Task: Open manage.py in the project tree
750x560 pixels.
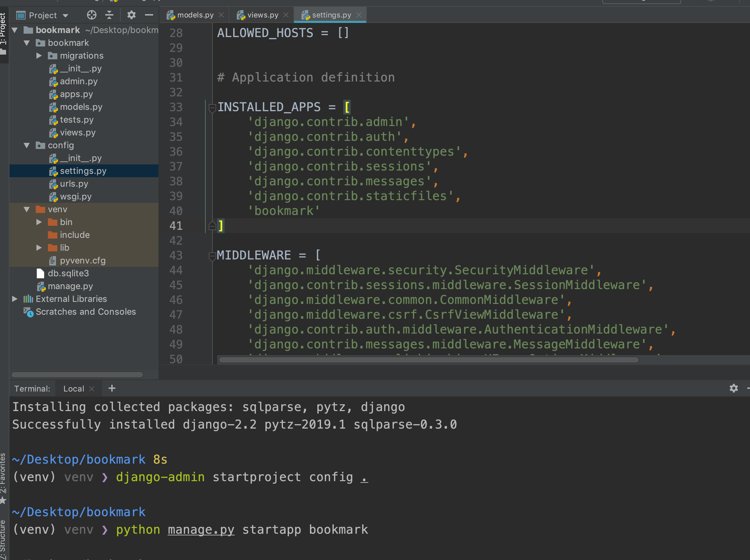Action: click(70, 286)
